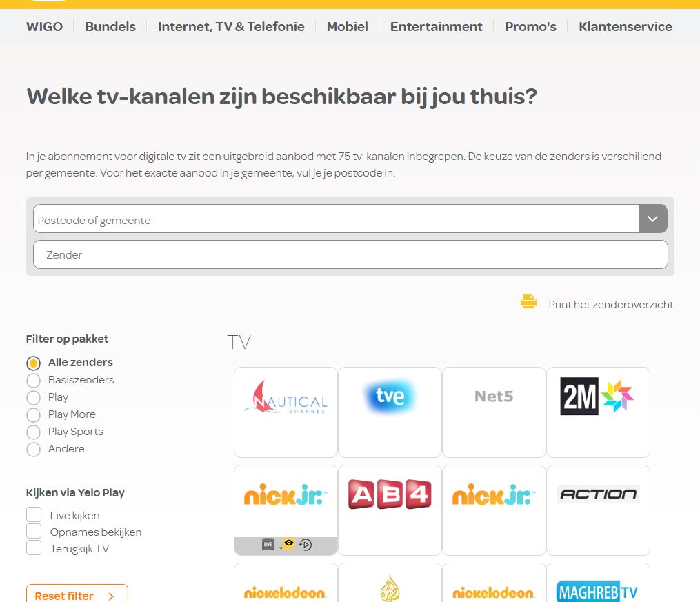Viewport: 700px width, 602px height.
Task: Open Internet, TV & Telefonie menu
Action: (x=231, y=27)
